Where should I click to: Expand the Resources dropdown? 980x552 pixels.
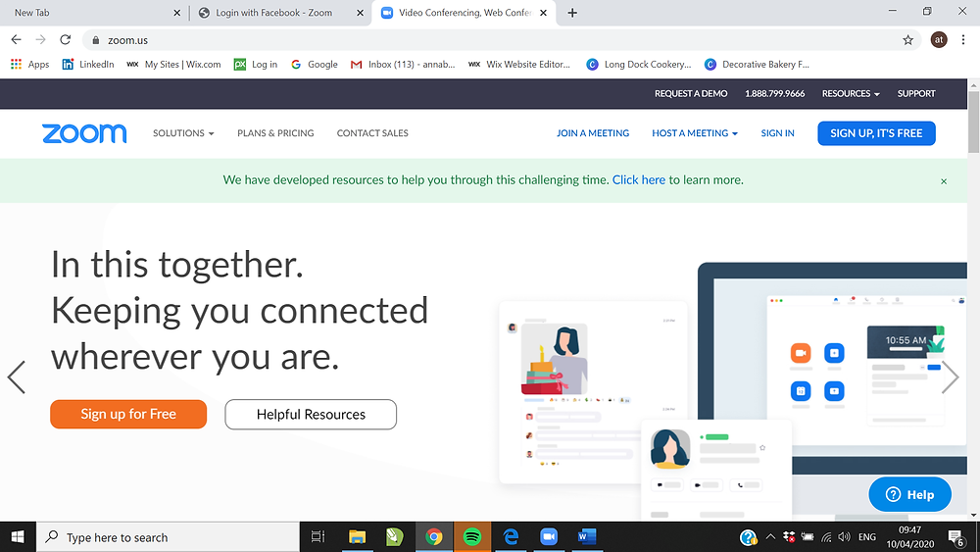pyautogui.click(x=851, y=94)
